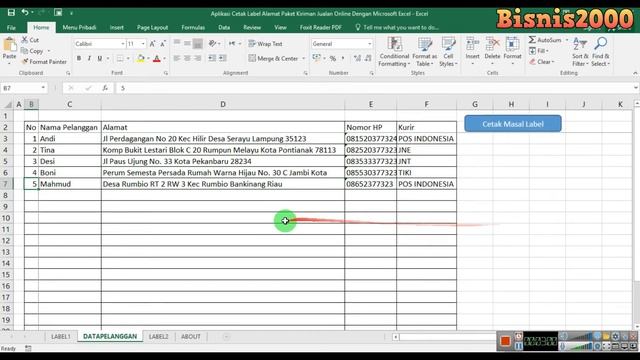The image size is (640, 360).
Task: Select column D header
Action: point(223,104)
